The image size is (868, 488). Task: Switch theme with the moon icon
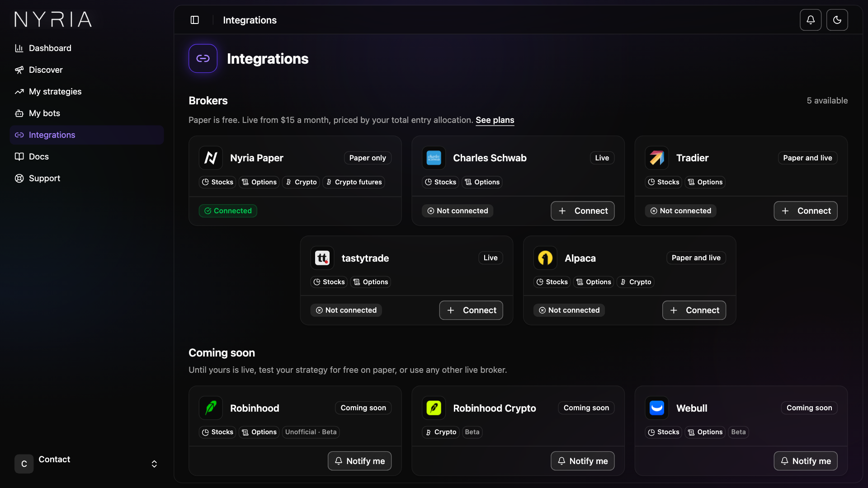[x=837, y=20]
